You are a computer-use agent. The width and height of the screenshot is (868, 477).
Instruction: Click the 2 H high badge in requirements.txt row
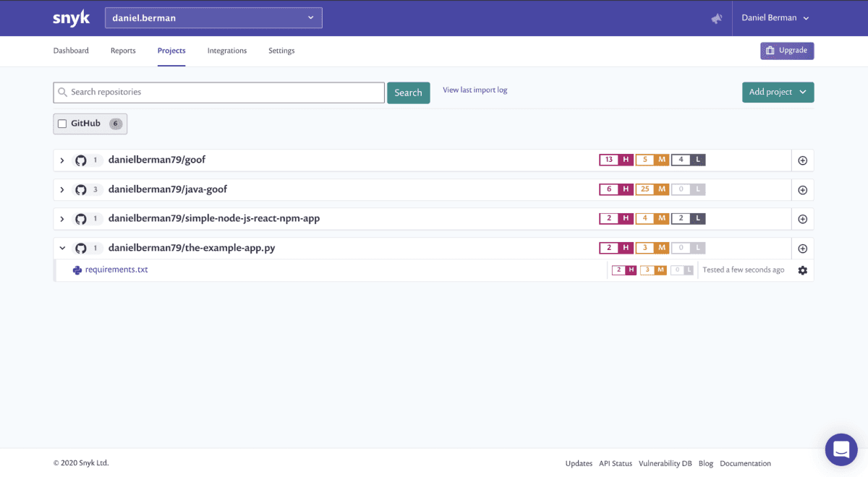(x=624, y=270)
